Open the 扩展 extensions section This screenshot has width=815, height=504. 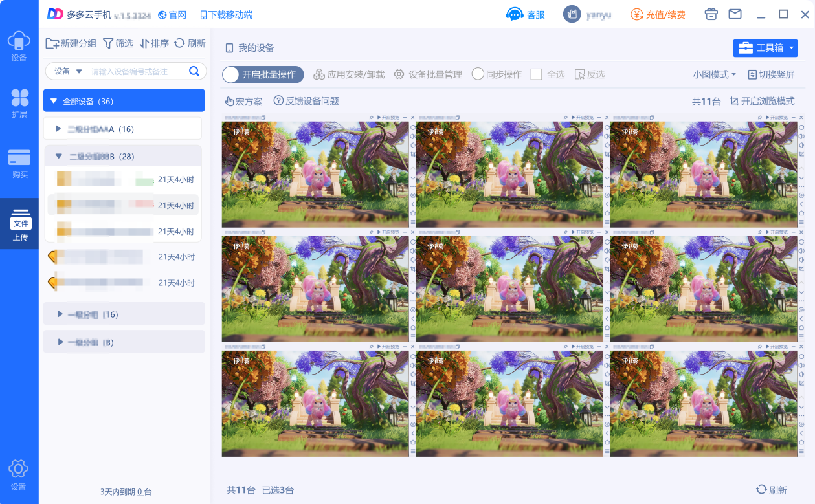click(19, 103)
